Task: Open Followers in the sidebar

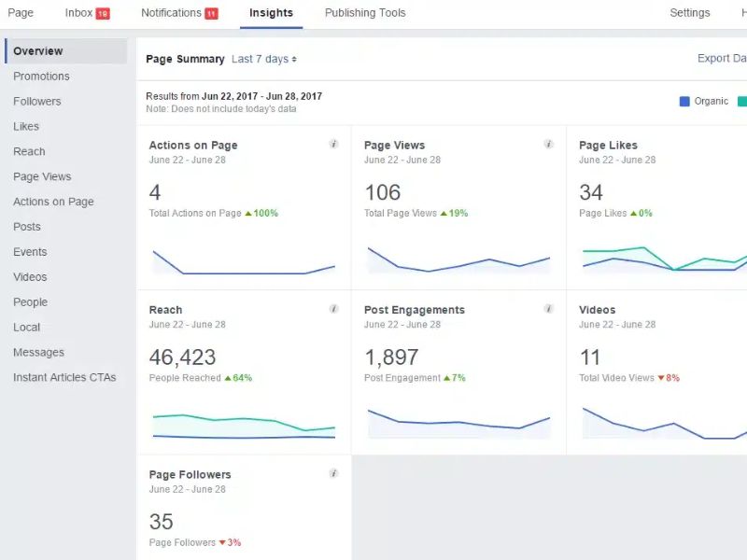Action: pos(37,102)
